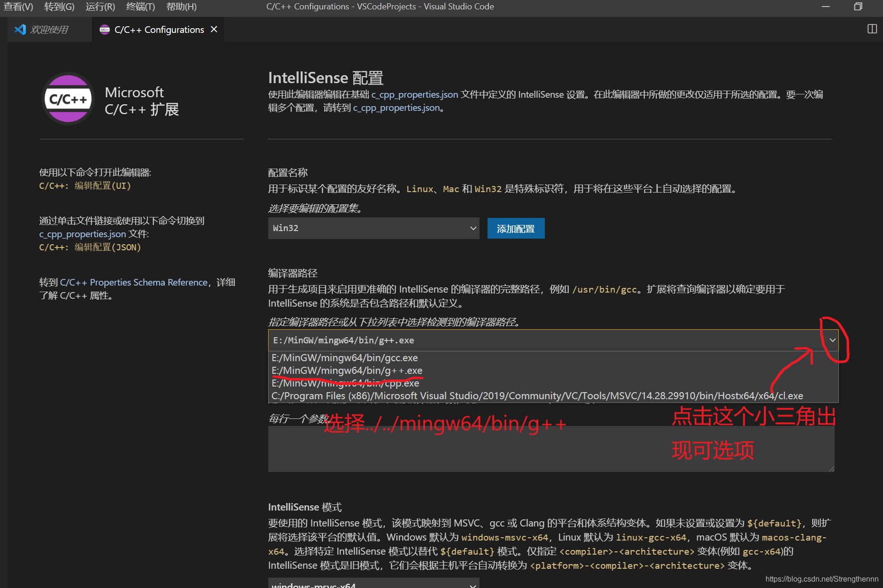Viewport: 883px width, 588px height.
Task: Select the C/C++ Configurations tab
Action: (x=159, y=30)
